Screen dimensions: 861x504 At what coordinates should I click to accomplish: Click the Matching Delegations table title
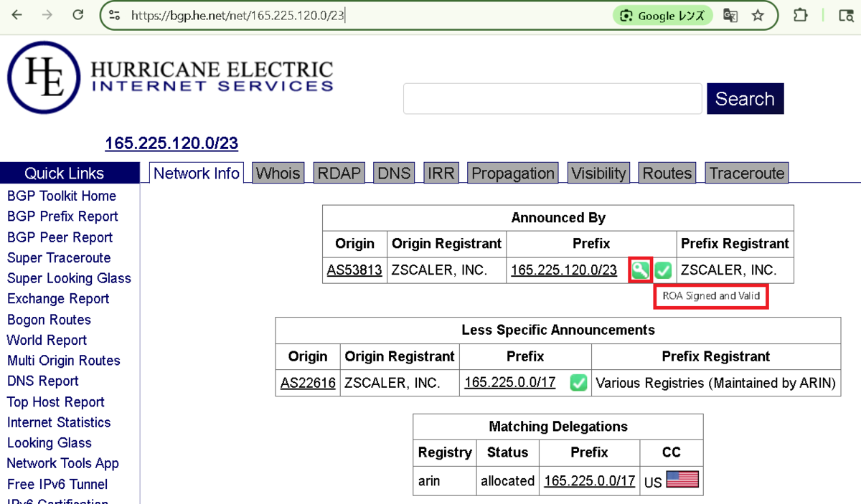coord(558,426)
